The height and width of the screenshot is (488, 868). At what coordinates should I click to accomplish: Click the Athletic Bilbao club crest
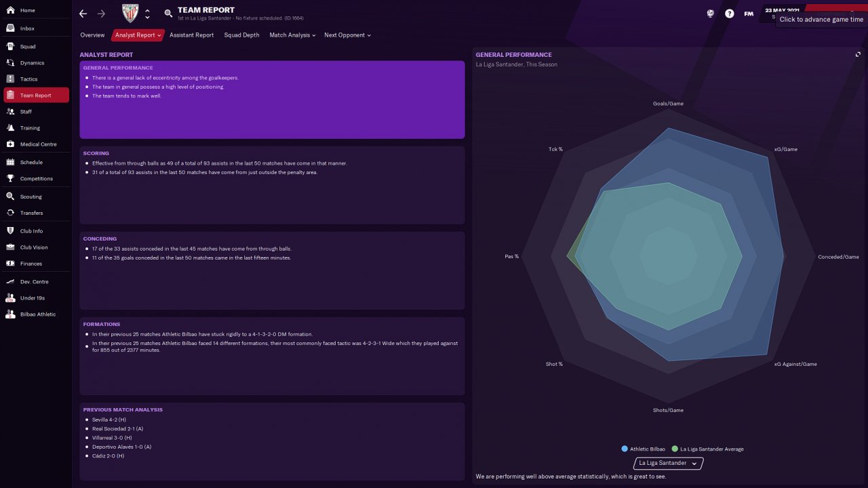coord(130,13)
